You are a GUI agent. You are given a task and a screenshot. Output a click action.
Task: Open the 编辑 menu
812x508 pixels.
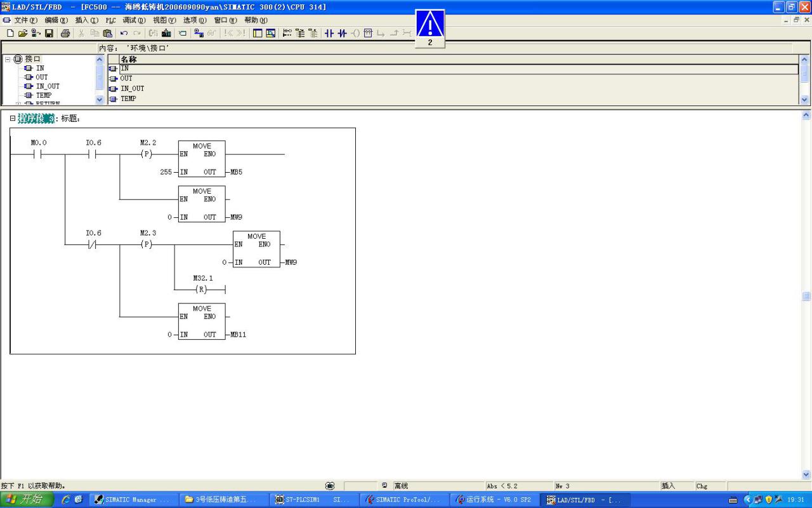click(56, 20)
